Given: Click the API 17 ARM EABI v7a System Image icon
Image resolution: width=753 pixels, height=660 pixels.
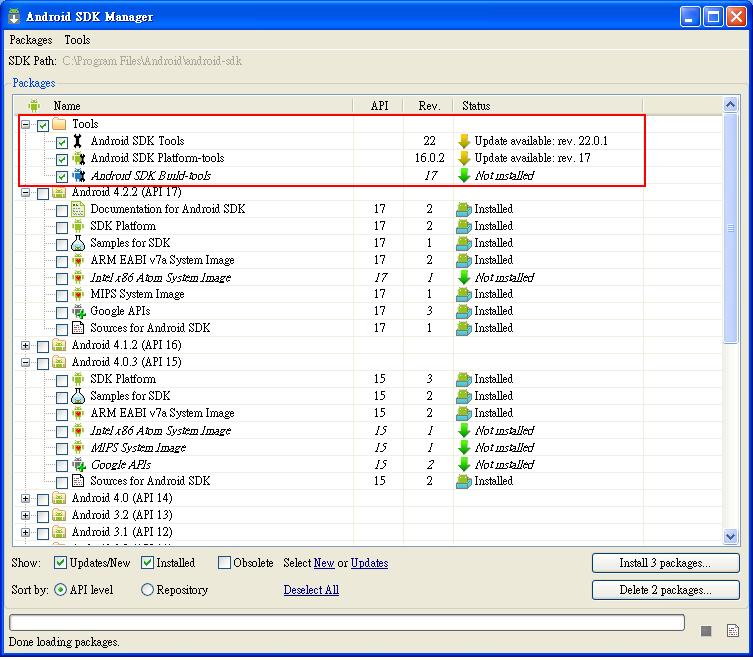Looking at the screenshot, I should [x=78, y=260].
